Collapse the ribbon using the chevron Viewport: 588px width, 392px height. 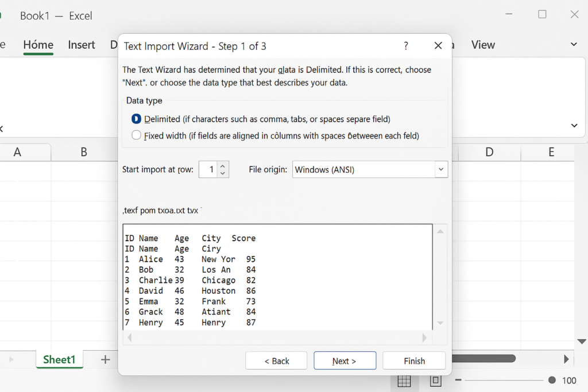pos(574,126)
